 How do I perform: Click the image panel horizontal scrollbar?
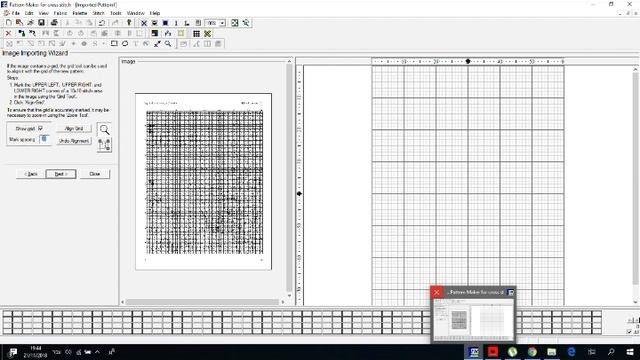click(202, 302)
